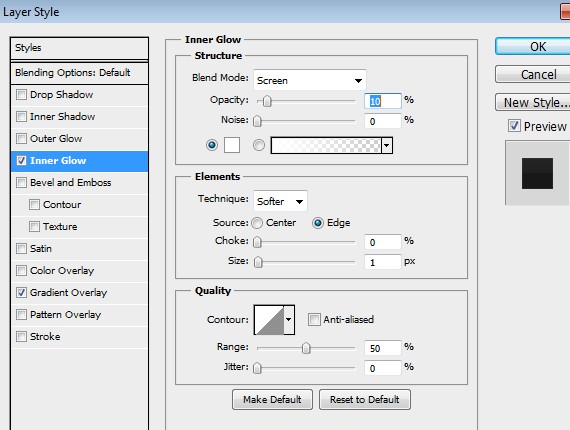Expand the Contour picker arrow
Image resolution: width=570 pixels, height=430 pixels.
289,320
